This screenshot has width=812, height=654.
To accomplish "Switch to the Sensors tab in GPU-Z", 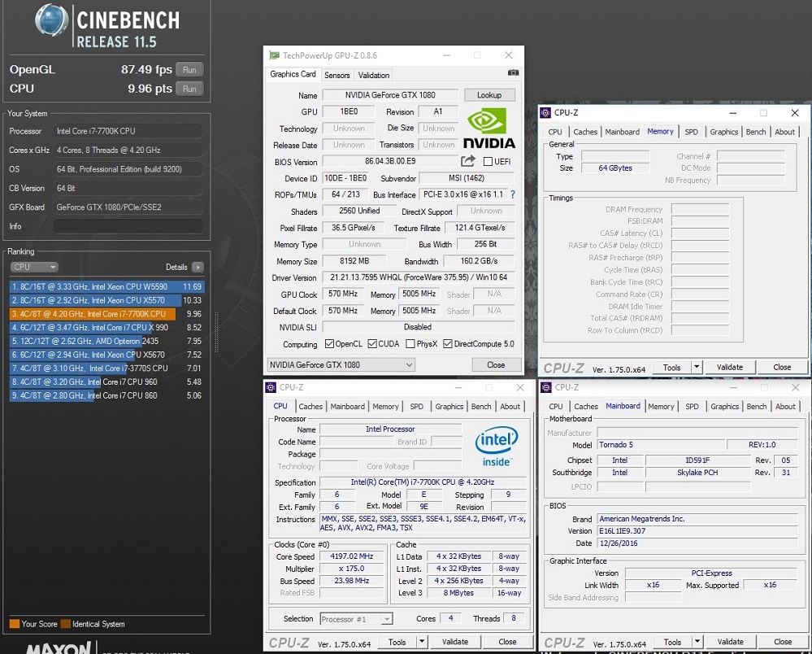I will (x=337, y=75).
